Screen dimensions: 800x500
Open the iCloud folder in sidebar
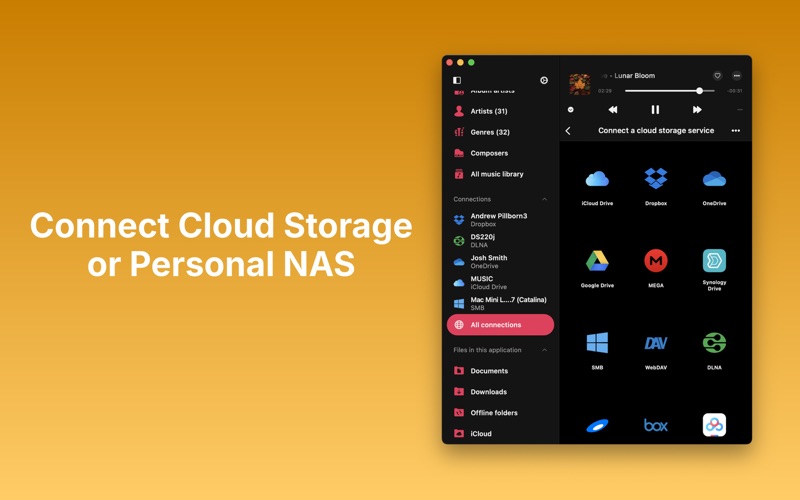pyautogui.click(x=500, y=434)
